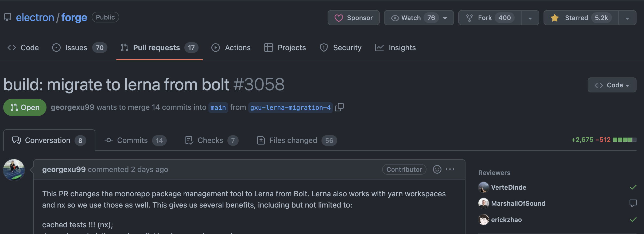Click the repository icon beside electron
The width and height of the screenshot is (644, 234).
point(7,17)
